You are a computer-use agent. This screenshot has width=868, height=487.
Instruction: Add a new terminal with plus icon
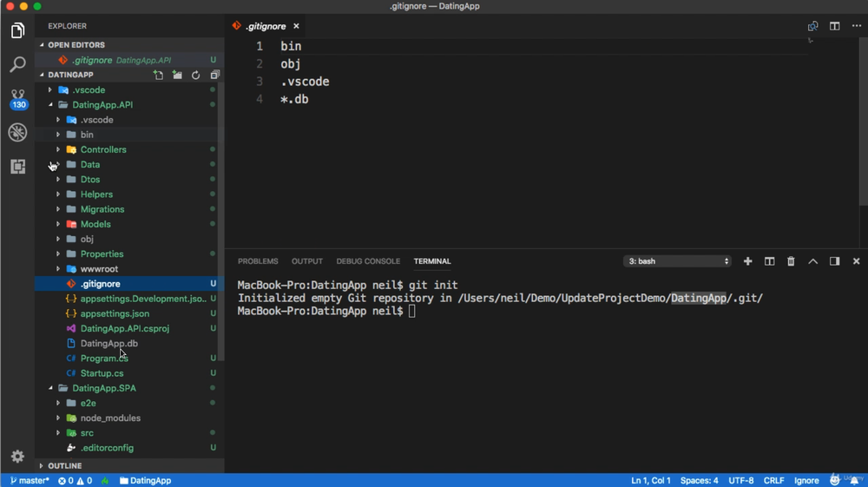748,261
